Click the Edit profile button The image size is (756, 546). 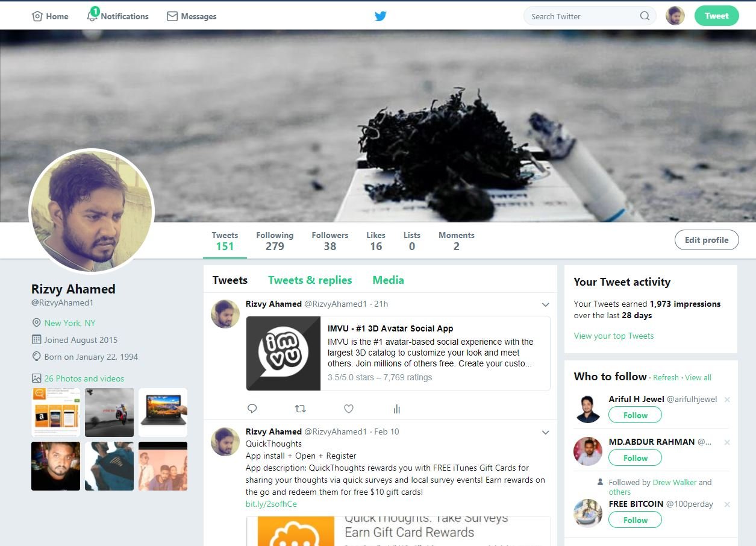(x=707, y=240)
